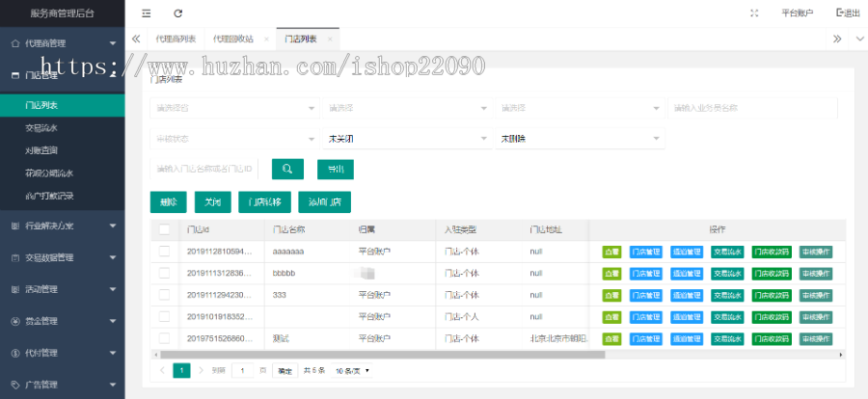This screenshot has height=399, width=868.
Task: Open the 审核状态 dropdown
Action: (x=234, y=139)
